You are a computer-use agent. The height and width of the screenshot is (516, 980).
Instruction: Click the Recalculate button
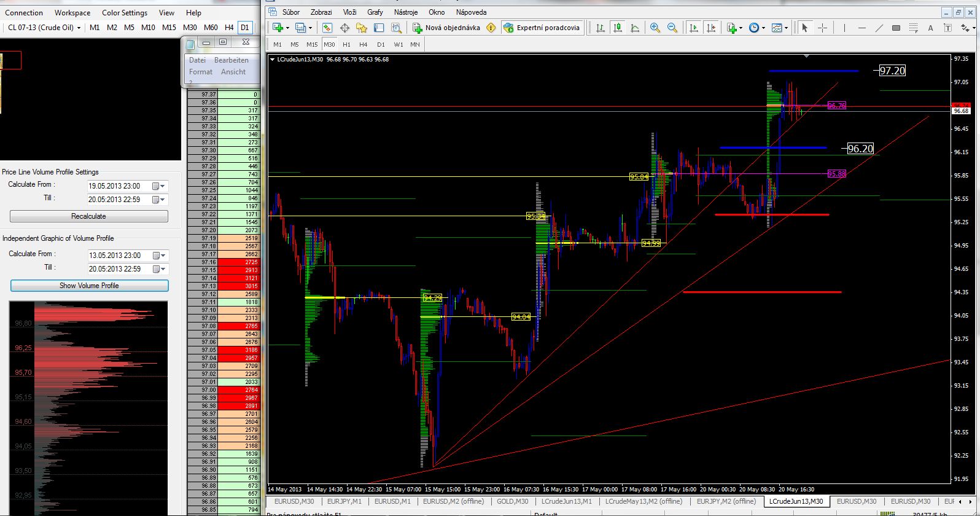(x=89, y=216)
